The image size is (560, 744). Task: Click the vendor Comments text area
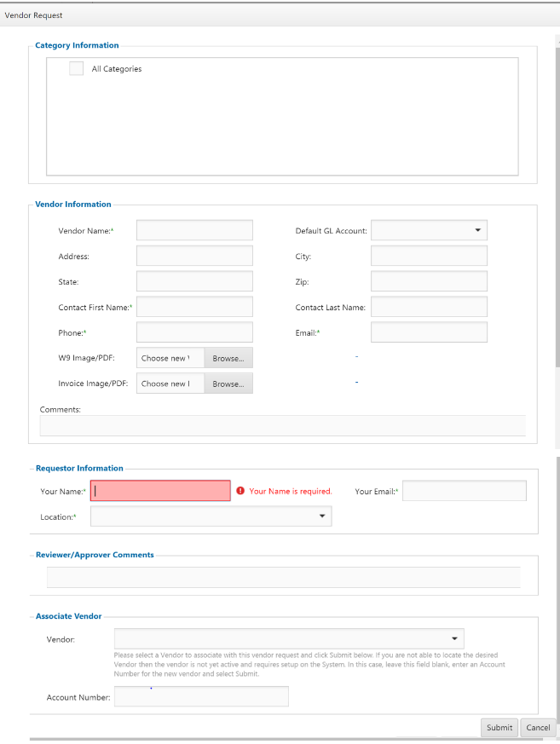282,426
